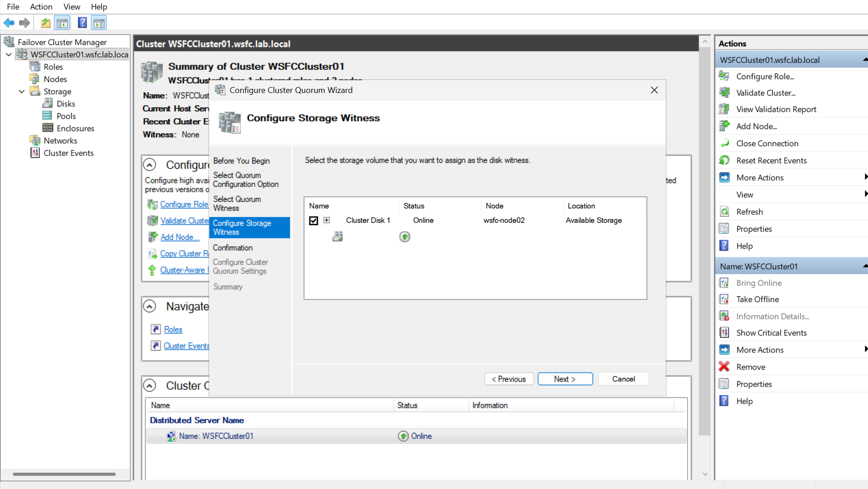
Task: Click the Name column header in wizard list
Action: pos(351,206)
